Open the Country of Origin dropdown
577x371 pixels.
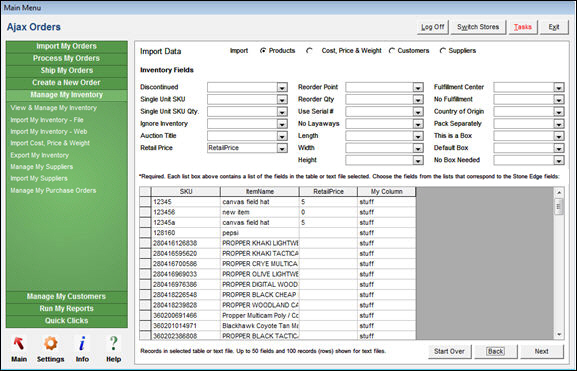(x=559, y=112)
